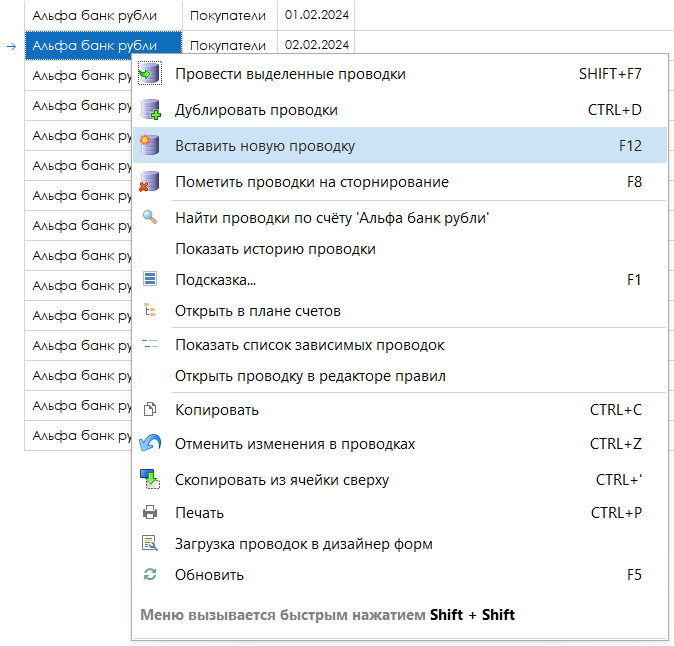The image size is (674, 646).
Task: Click the 'Подсказка...' help icon
Action: coord(150,280)
